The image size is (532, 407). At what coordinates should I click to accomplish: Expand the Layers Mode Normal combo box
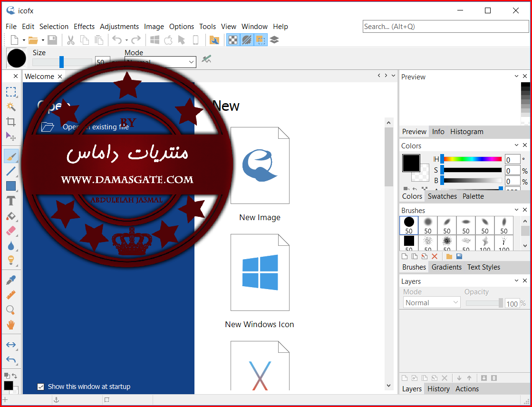tap(432, 302)
